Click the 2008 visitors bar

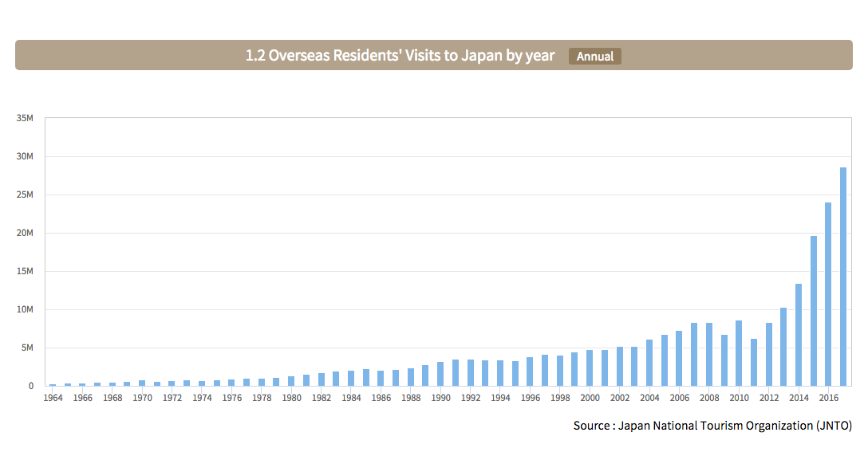pyautogui.click(x=709, y=354)
